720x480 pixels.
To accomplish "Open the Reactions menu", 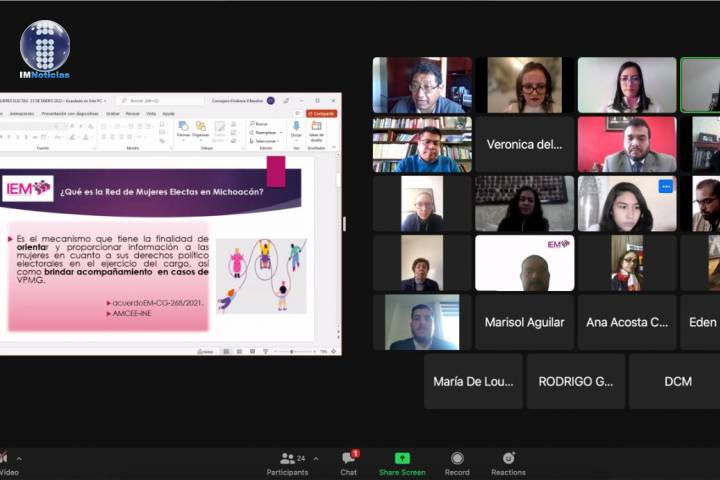I will coord(508,463).
